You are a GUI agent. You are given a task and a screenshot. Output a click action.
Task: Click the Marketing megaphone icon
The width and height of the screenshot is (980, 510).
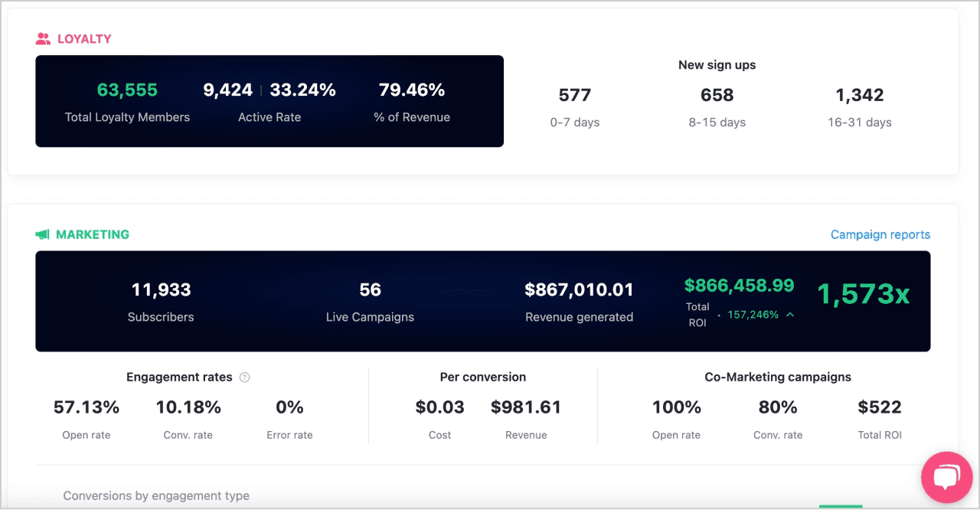(43, 234)
